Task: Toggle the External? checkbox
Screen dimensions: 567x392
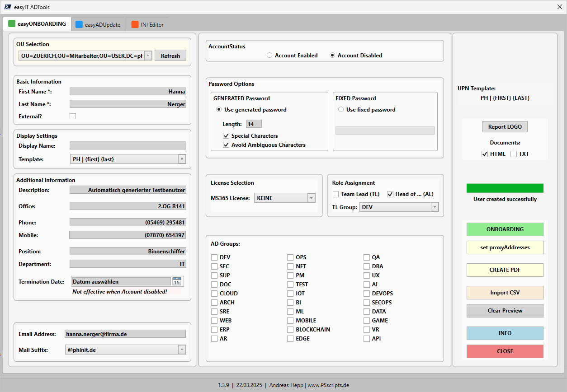Action: coord(73,116)
